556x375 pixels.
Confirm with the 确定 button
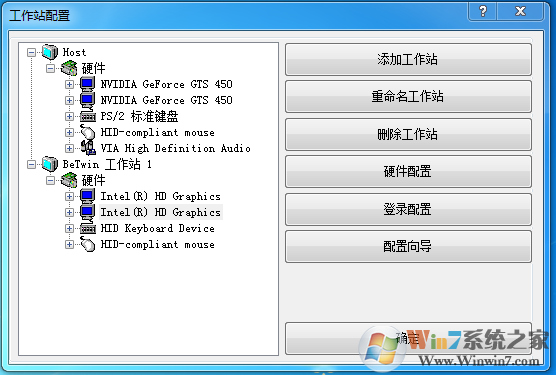tap(408, 338)
